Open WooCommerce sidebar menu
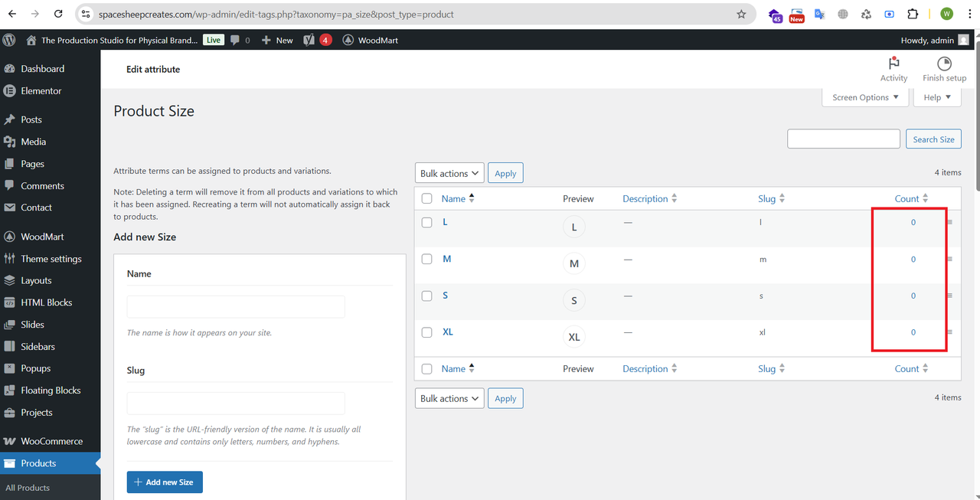The height and width of the screenshot is (500, 980). point(50,441)
